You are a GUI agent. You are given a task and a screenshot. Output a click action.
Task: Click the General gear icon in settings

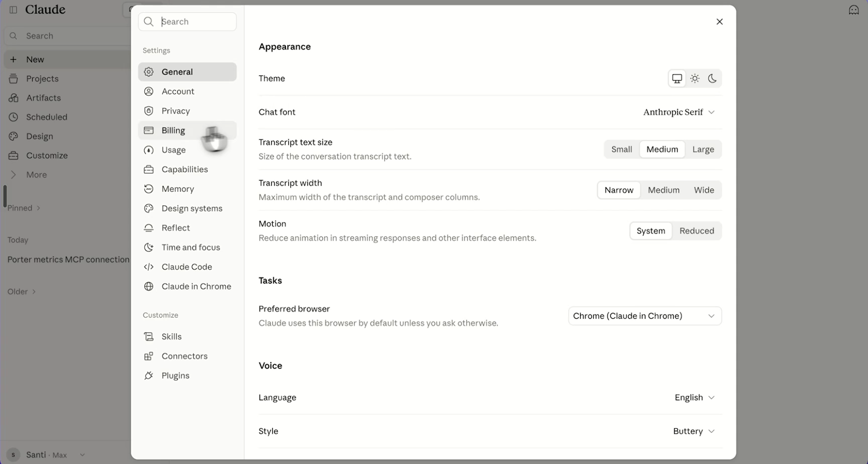click(149, 72)
